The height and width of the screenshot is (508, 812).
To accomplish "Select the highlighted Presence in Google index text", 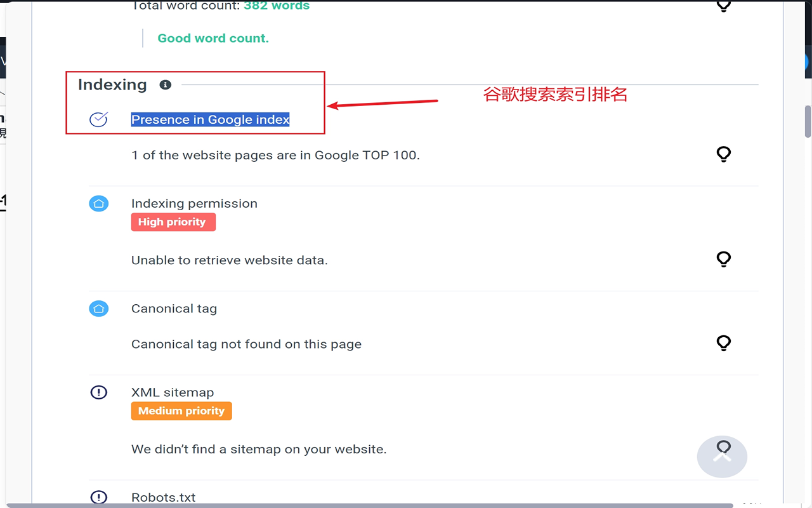I will pos(210,119).
